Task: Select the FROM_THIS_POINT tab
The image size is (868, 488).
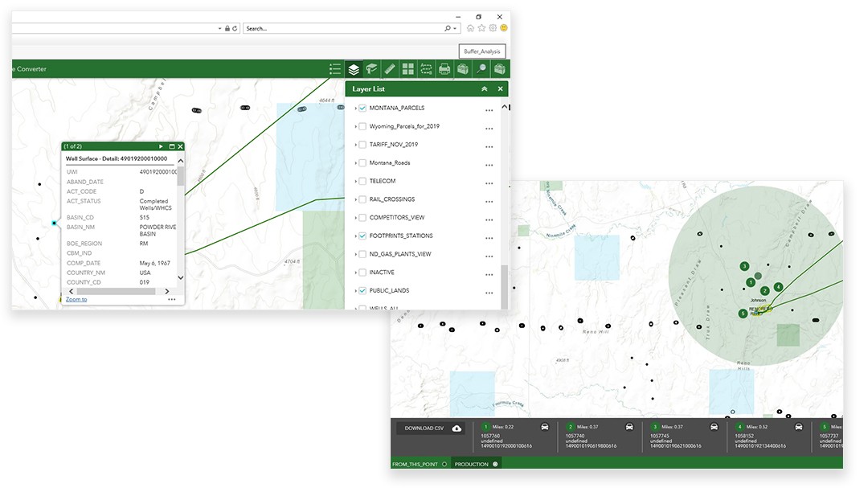Action: tap(419, 464)
